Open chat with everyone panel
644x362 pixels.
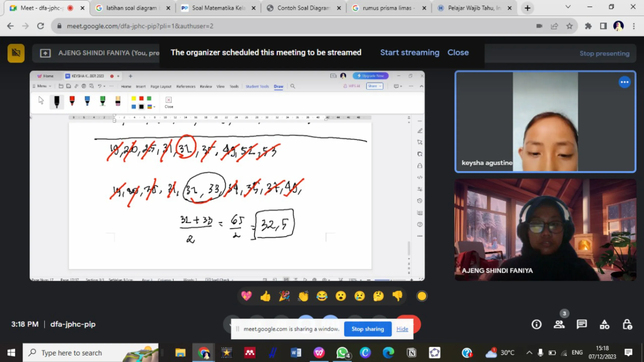pyautogui.click(x=582, y=325)
